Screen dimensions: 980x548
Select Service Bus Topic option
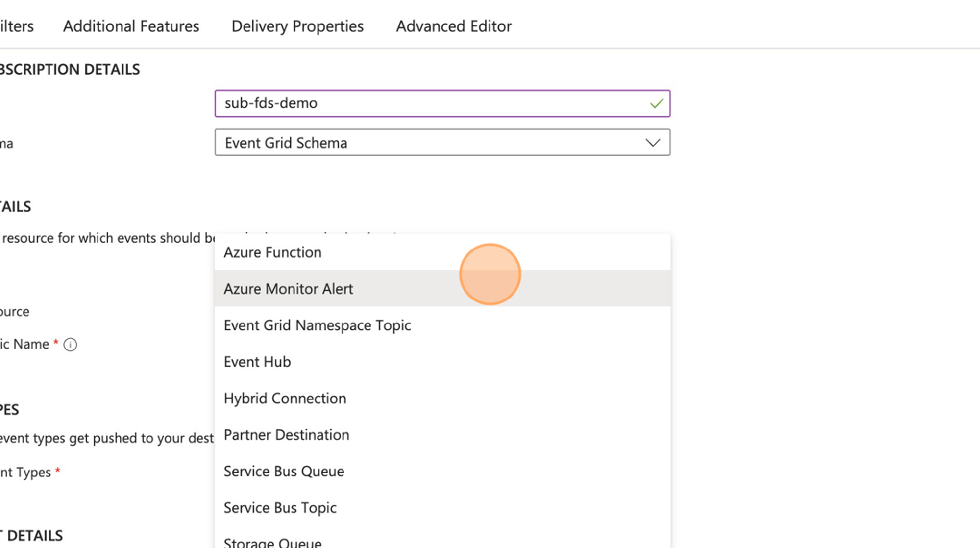click(x=442, y=508)
